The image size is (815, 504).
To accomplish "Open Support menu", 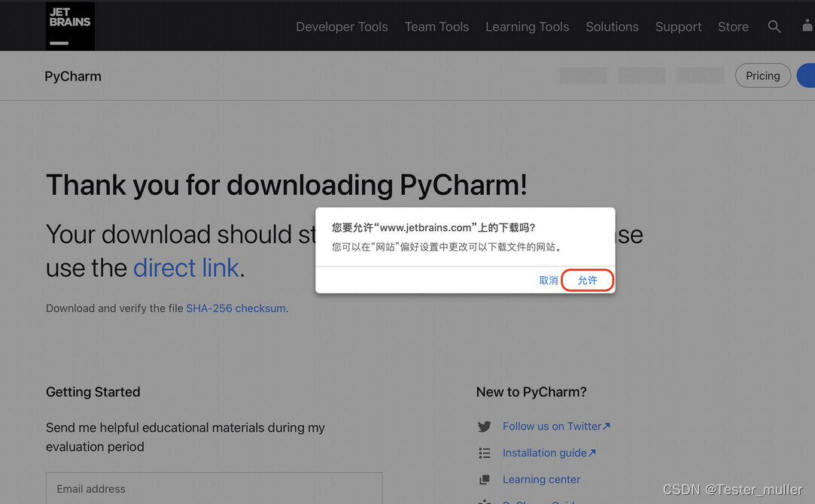I will tap(678, 26).
